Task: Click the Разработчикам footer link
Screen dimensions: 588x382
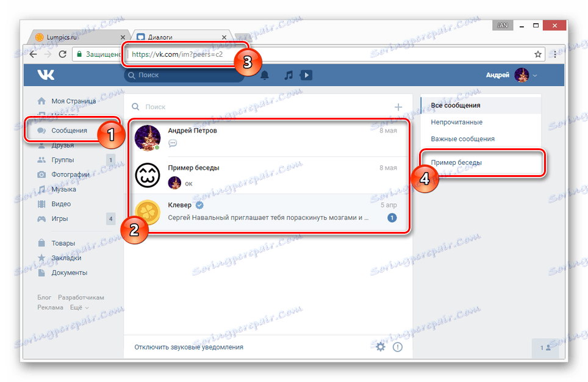Action: click(81, 298)
